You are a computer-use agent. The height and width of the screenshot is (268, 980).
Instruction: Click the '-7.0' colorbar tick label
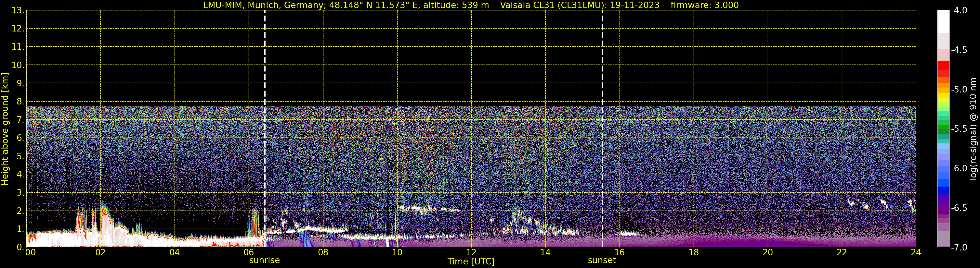click(959, 248)
